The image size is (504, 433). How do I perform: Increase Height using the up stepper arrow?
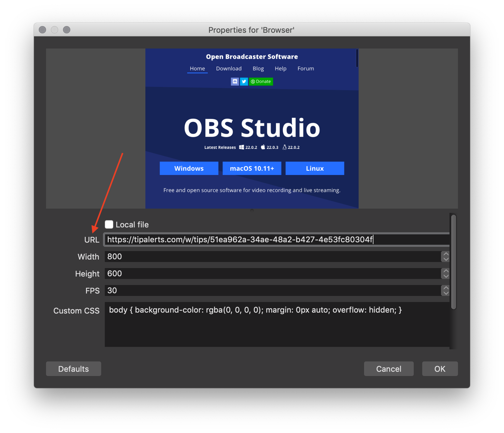pyautogui.click(x=446, y=271)
